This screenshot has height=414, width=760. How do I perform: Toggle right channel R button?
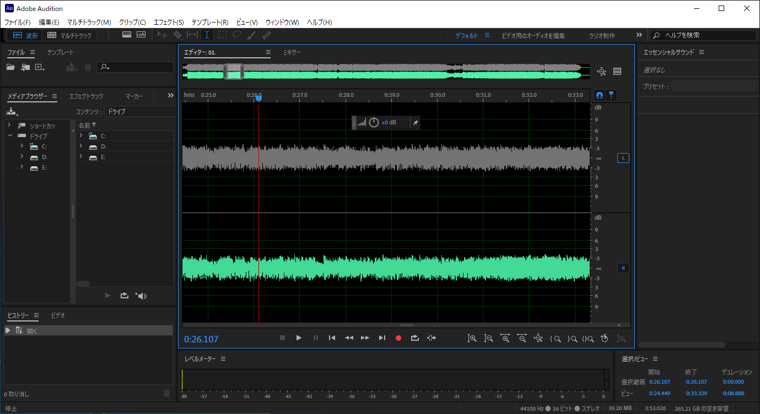tap(623, 268)
